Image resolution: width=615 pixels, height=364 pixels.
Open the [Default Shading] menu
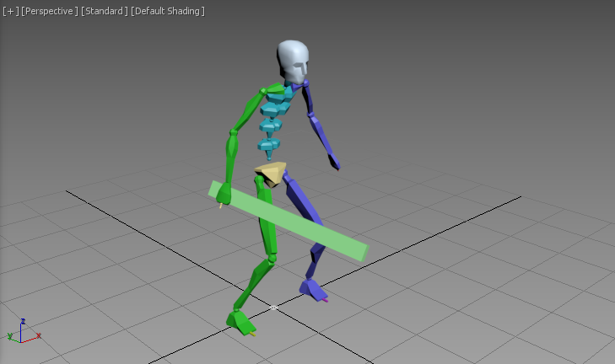tap(168, 11)
